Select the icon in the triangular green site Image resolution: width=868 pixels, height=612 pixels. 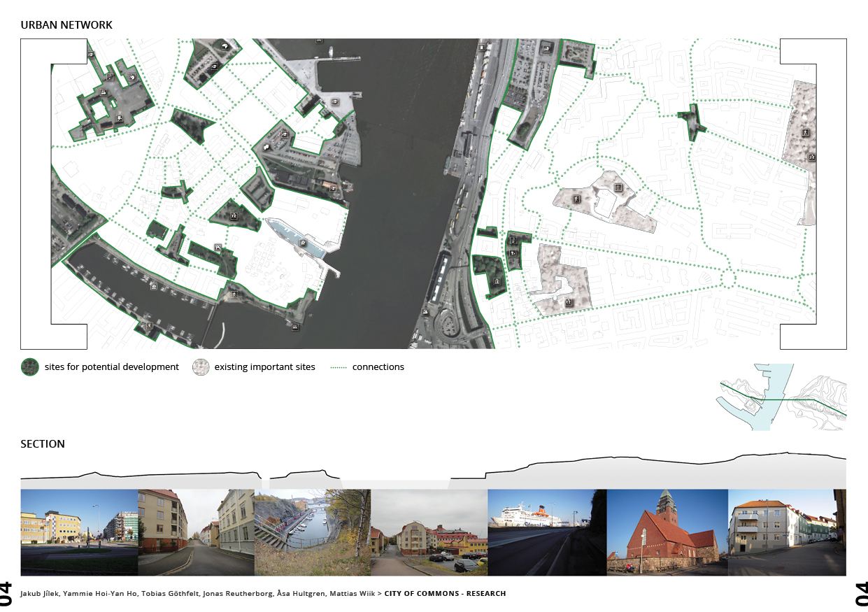pyautogui.click(x=234, y=216)
